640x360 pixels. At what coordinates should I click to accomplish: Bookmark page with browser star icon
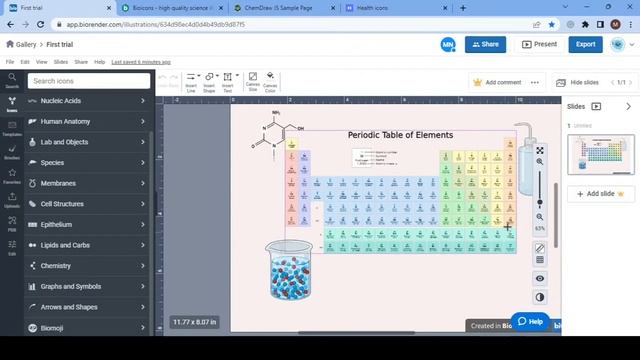pyautogui.click(x=551, y=24)
